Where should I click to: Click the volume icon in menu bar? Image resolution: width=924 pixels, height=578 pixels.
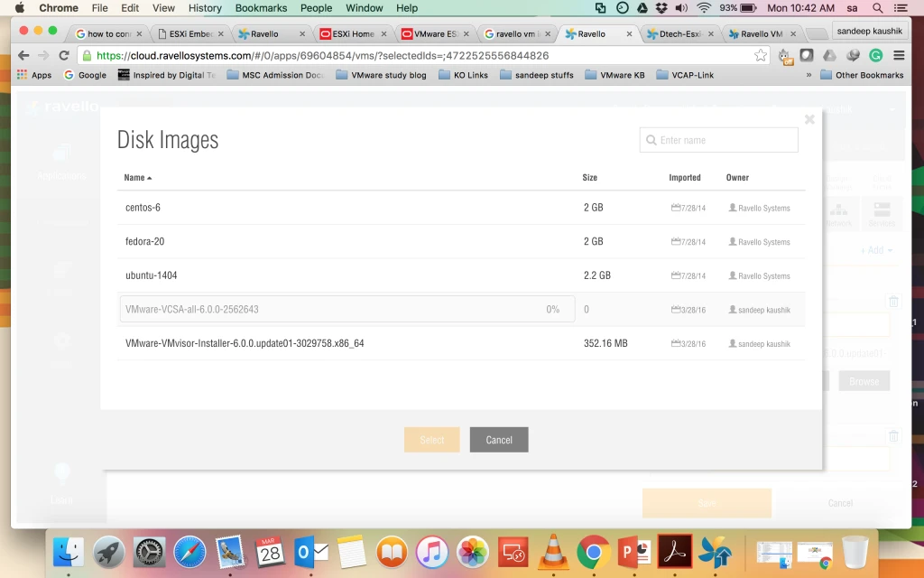682,7
